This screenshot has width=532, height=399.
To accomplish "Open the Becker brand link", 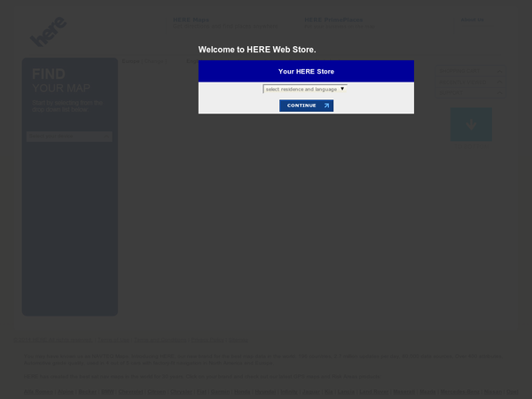I will click(87, 392).
